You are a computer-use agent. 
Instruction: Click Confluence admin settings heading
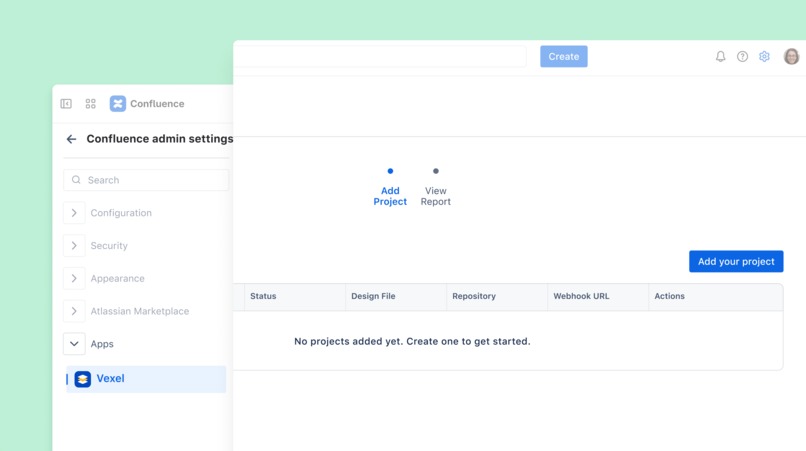click(159, 139)
